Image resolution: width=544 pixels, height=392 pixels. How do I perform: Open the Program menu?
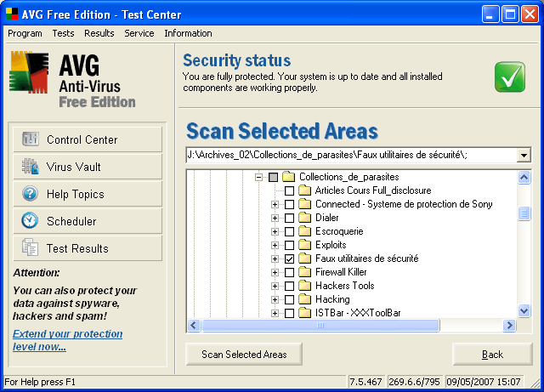click(x=25, y=33)
